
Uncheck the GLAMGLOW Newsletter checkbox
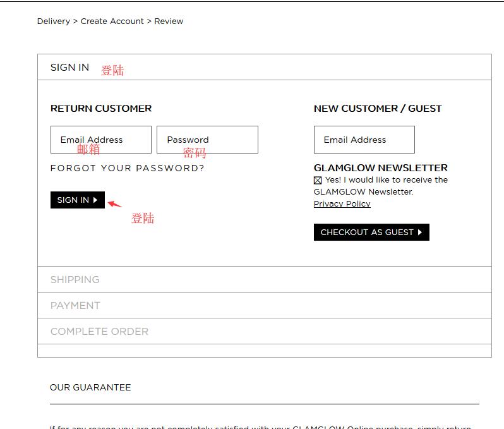318,181
